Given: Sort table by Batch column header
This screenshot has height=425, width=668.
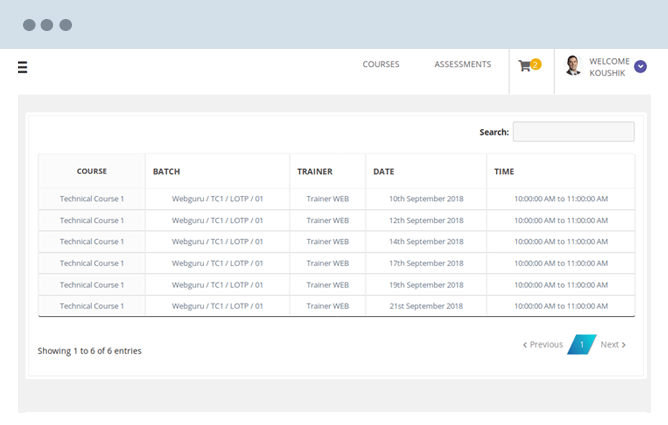Looking at the screenshot, I should pyautogui.click(x=166, y=172).
